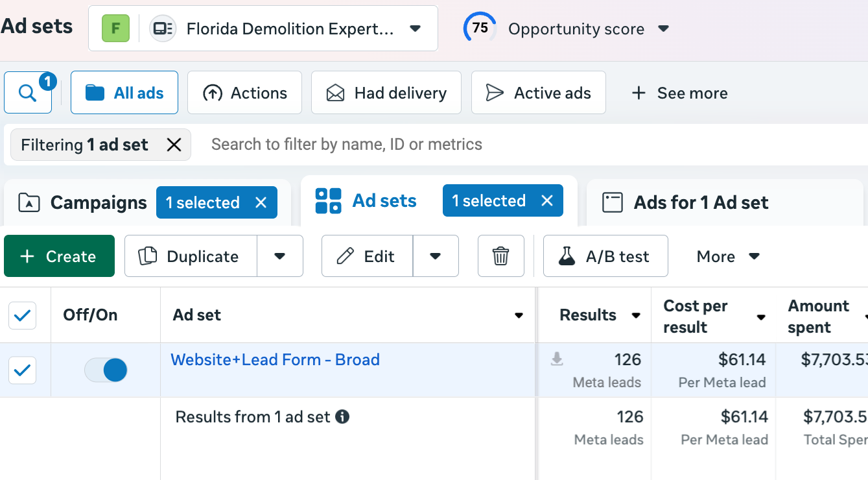Screen dimensions: 868x480
Task: Clear the Campaigns 1 selected badge
Action: (261, 203)
